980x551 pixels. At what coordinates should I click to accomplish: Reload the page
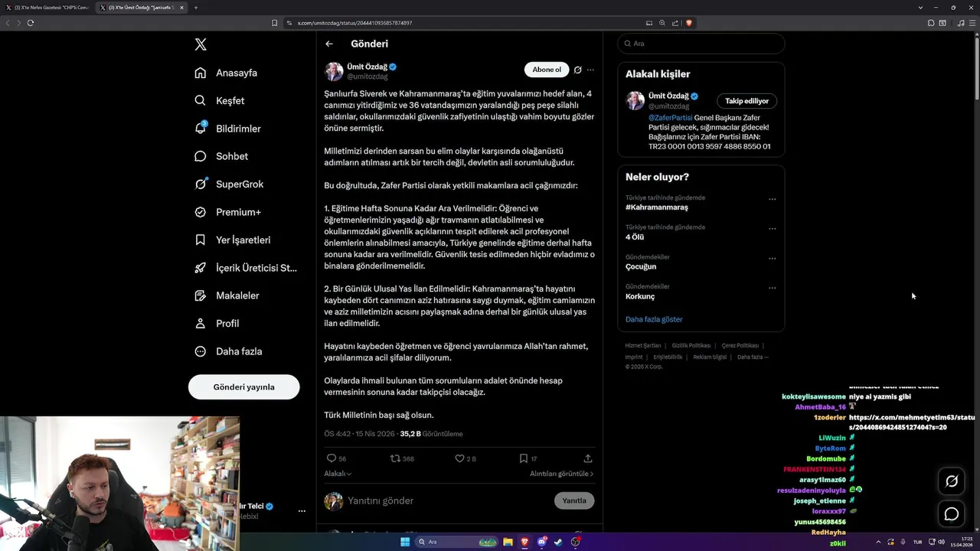click(31, 23)
